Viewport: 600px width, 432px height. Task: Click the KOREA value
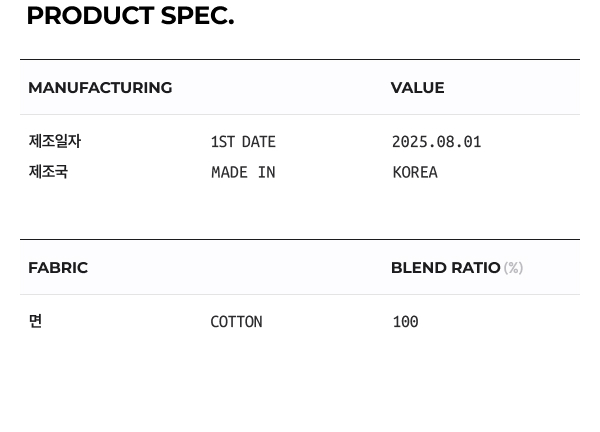pos(415,172)
